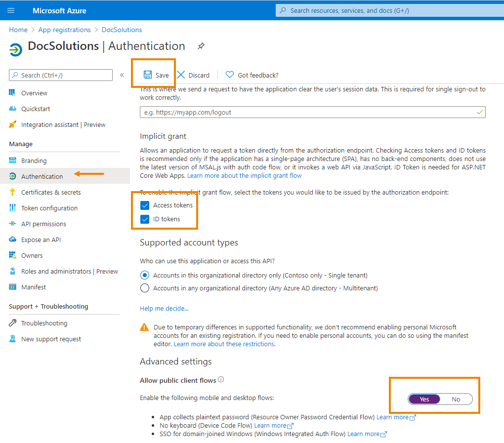Click the Save disk icon
Viewport: 504px width, 443px height.
coord(147,75)
